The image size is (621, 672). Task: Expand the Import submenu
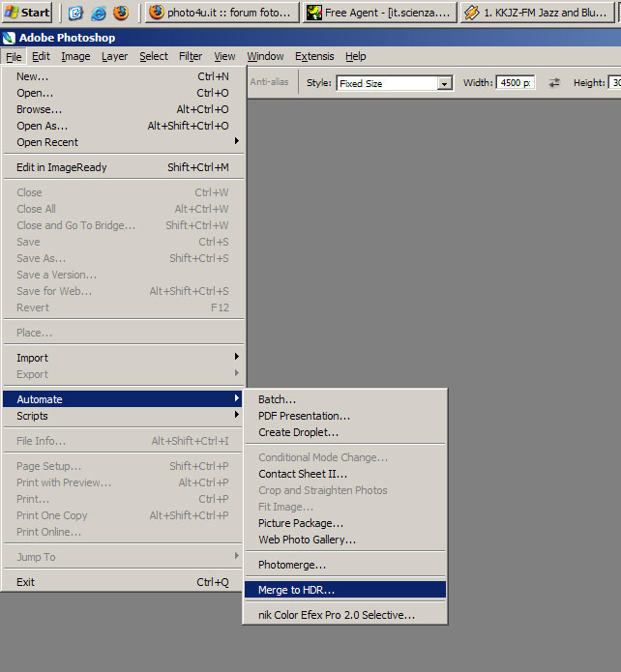coord(123,358)
